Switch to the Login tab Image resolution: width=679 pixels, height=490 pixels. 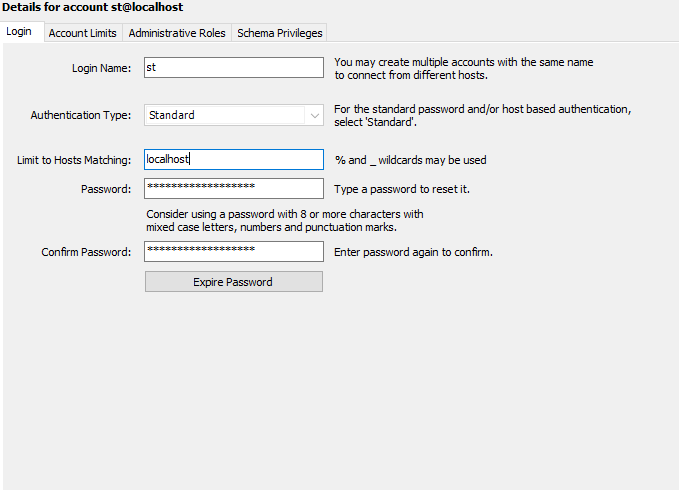(x=19, y=33)
